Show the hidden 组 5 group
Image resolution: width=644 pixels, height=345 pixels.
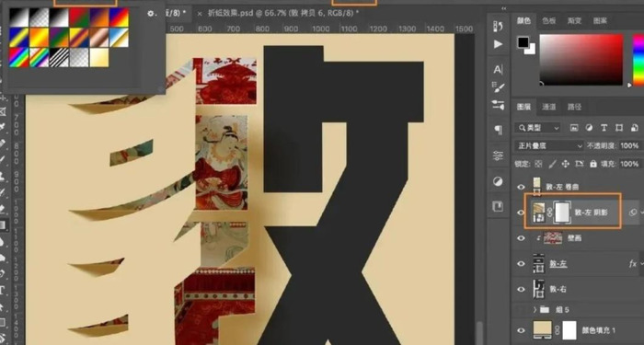coord(522,310)
